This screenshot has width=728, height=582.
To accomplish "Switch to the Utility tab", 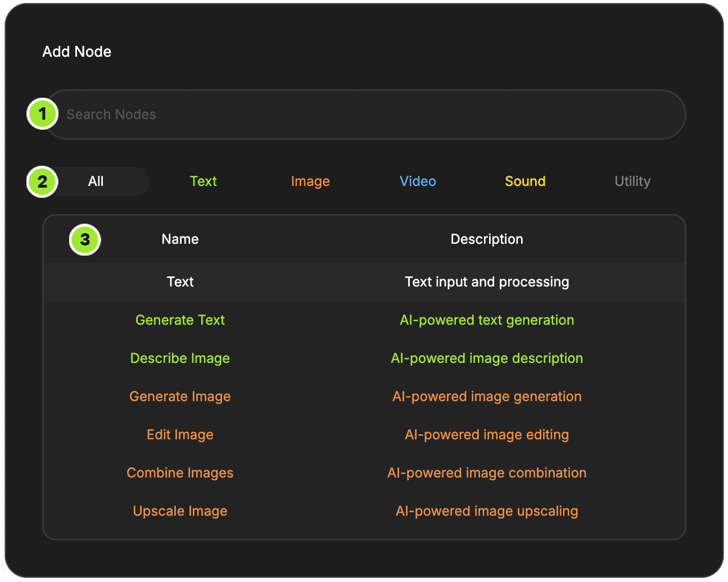I will point(632,181).
